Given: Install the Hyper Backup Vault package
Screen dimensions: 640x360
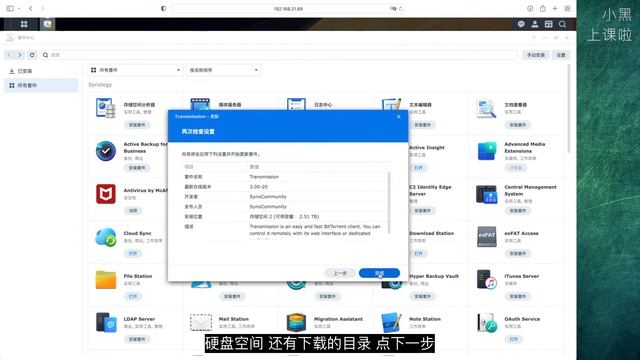Looking at the screenshot, I should (422, 296).
